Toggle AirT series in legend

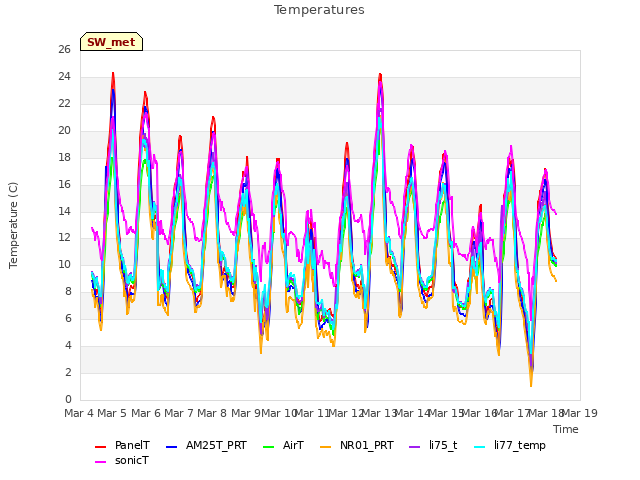point(284,445)
